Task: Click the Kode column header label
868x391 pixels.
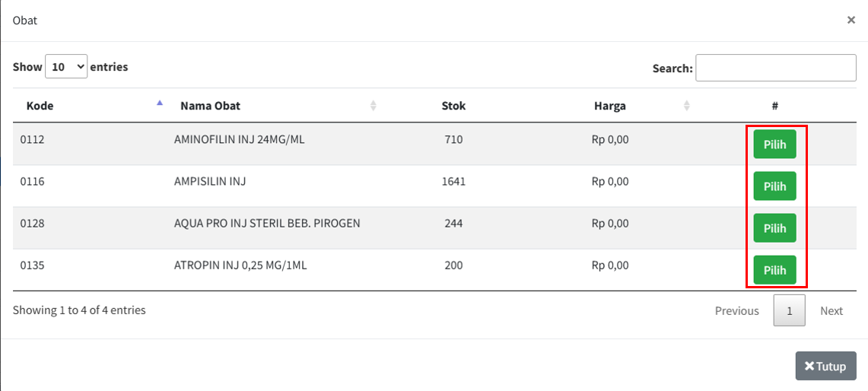Action: click(40, 106)
